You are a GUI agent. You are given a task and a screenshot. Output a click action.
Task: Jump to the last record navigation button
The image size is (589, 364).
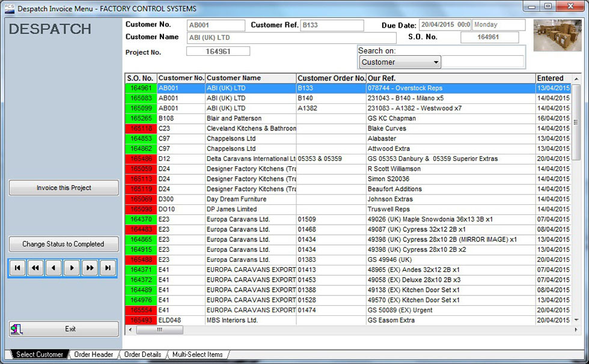(x=108, y=268)
